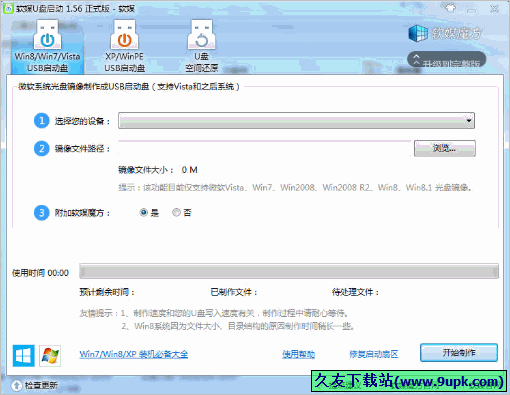Image resolution: width=510 pixels, height=395 pixels.
Task: Click the Windows 8 logo icon
Action: pos(23,356)
